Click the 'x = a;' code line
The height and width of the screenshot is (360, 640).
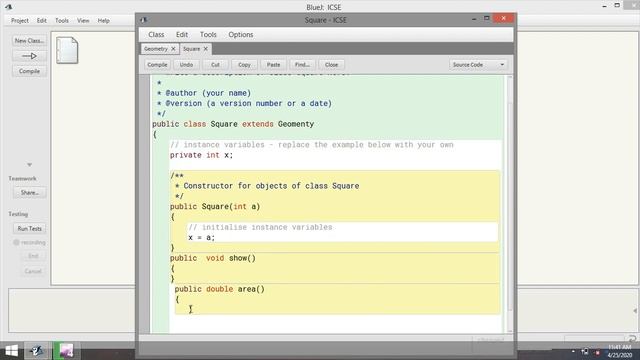tap(202, 238)
